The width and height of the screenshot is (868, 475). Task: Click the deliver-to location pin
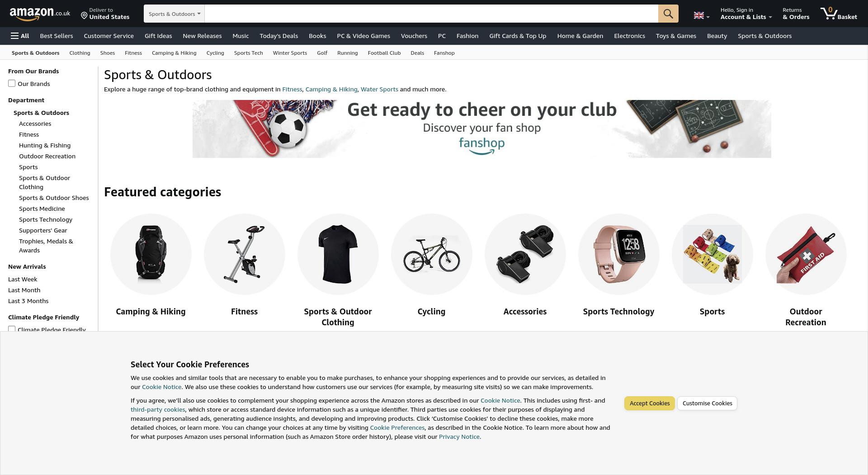84,16
